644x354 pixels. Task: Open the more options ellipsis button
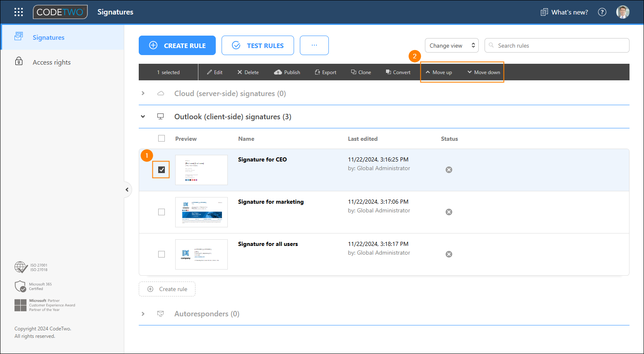314,46
